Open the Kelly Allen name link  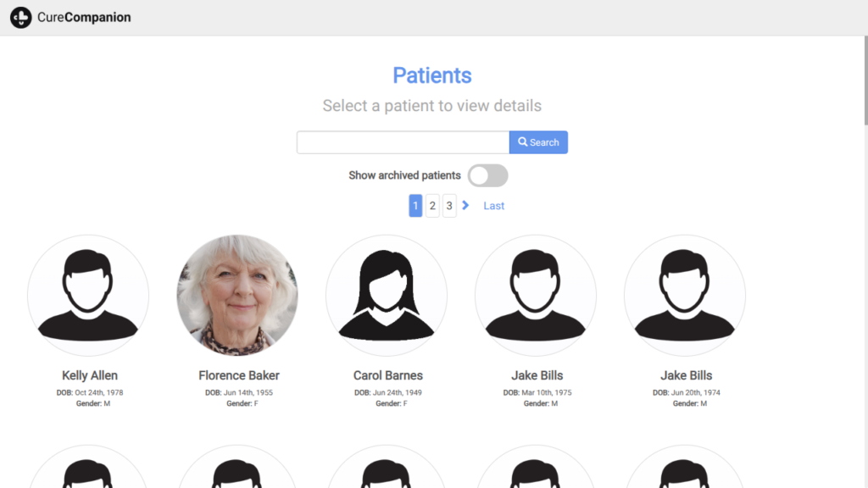click(90, 375)
